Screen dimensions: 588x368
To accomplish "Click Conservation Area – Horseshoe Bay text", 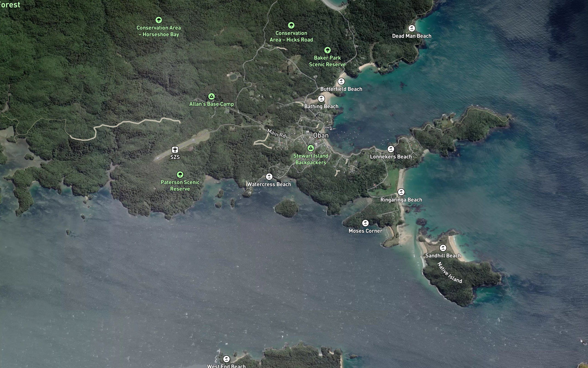I will [159, 31].
